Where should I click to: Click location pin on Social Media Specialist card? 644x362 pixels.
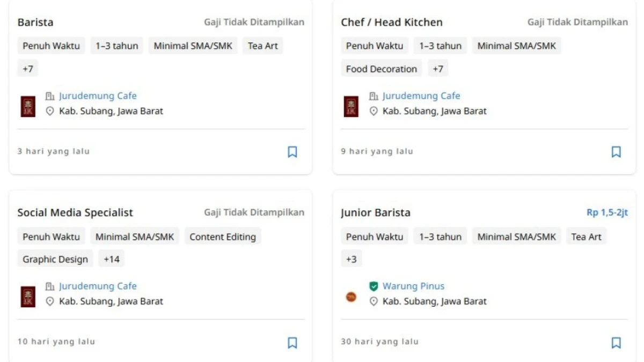[50, 301]
